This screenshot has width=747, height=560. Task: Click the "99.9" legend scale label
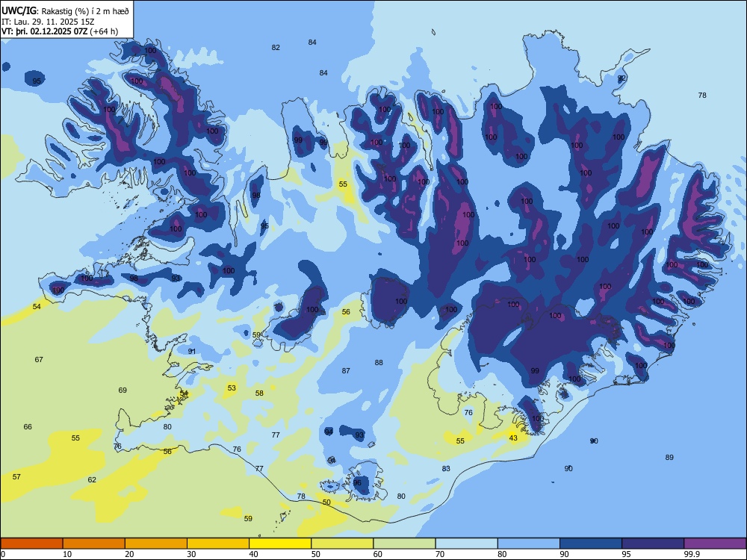click(692, 554)
